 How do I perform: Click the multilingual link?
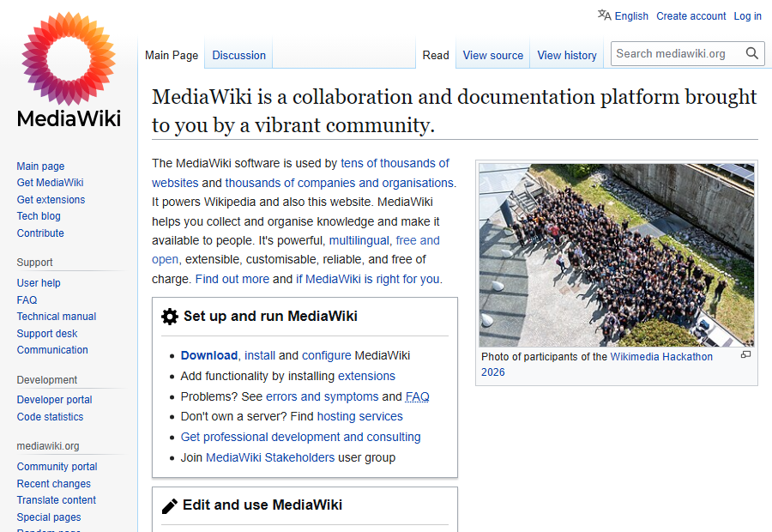[x=359, y=240]
